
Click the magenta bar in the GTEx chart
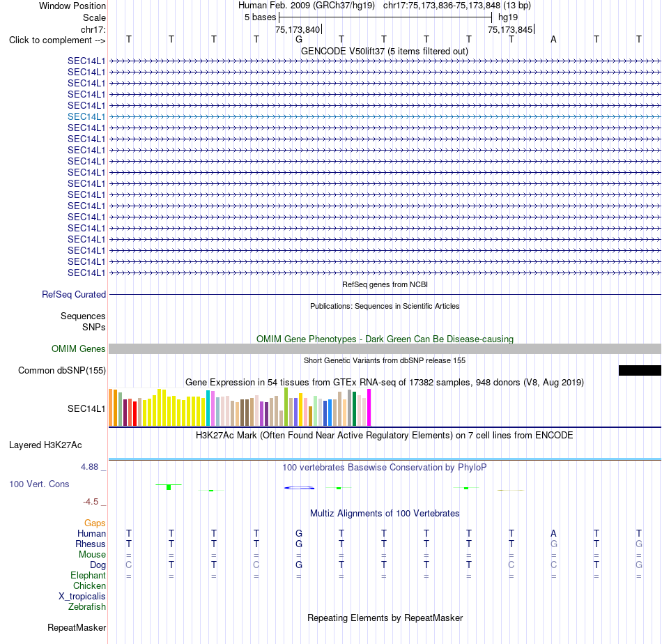(x=369, y=408)
